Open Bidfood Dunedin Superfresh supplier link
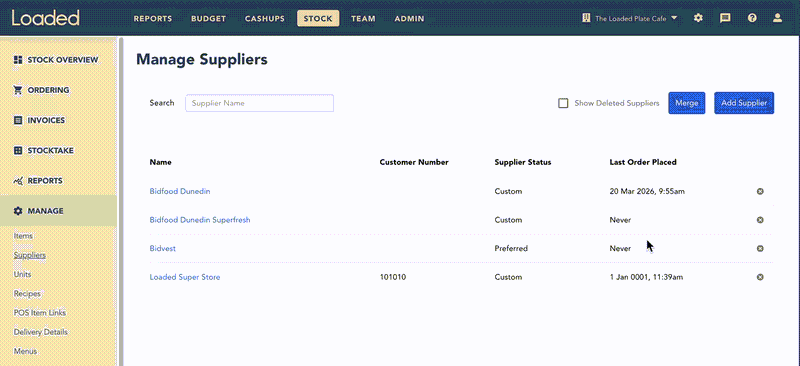The width and height of the screenshot is (800, 366). pyautogui.click(x=200, y=220)
